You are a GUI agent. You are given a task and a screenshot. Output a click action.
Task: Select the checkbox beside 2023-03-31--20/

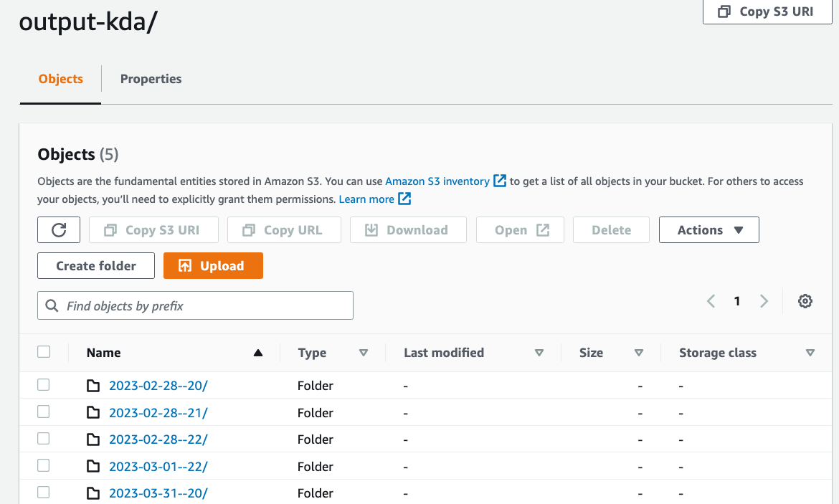pyautogui.click(x=43, y=493)
